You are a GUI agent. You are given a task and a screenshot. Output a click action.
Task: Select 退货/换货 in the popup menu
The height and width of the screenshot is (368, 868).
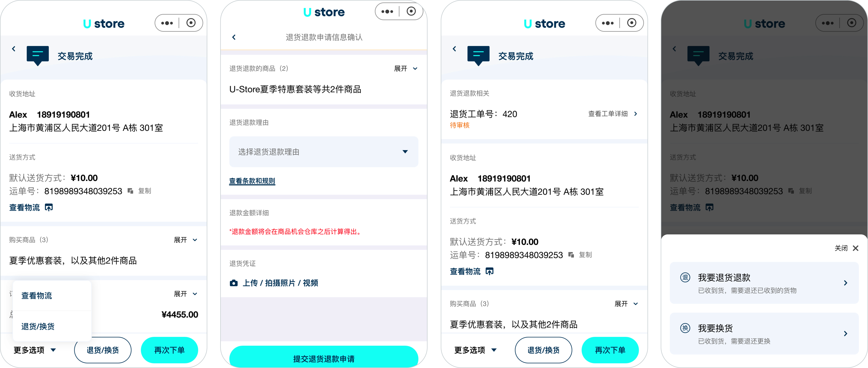coord(38,326)
